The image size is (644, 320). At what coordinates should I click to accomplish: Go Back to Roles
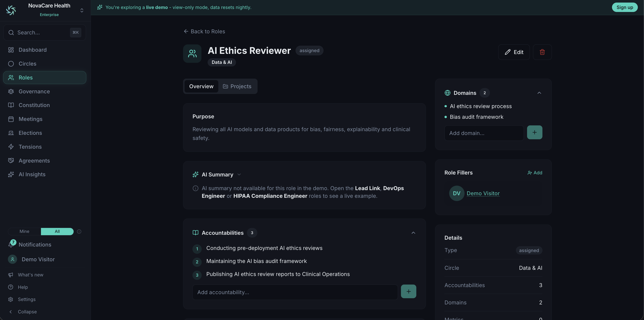pos(204,32)
